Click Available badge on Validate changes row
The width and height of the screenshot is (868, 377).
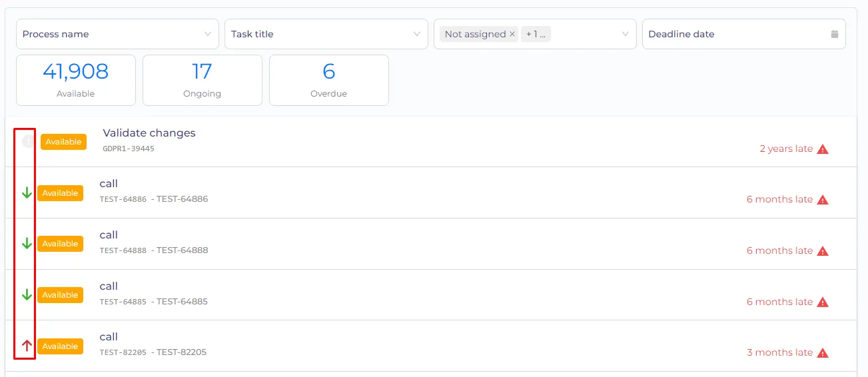63,142
